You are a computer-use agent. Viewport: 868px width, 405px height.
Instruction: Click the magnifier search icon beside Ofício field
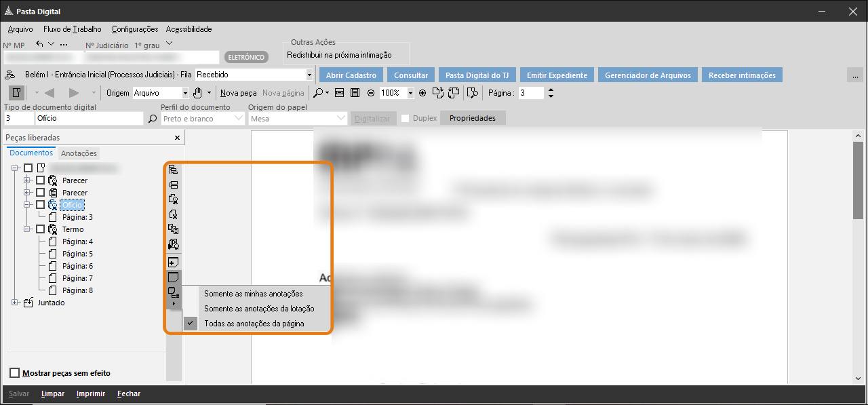click(153, 119)
